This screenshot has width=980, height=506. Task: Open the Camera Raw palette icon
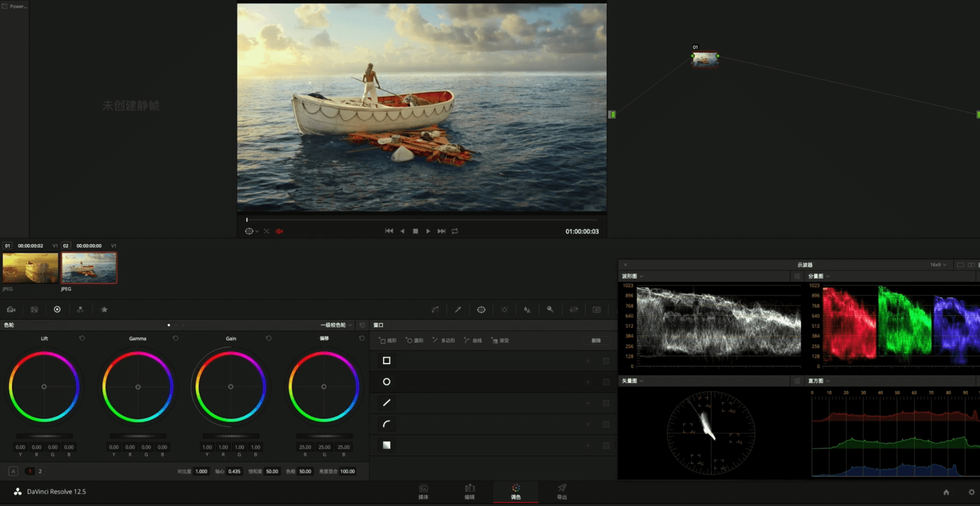click(11, 309)
